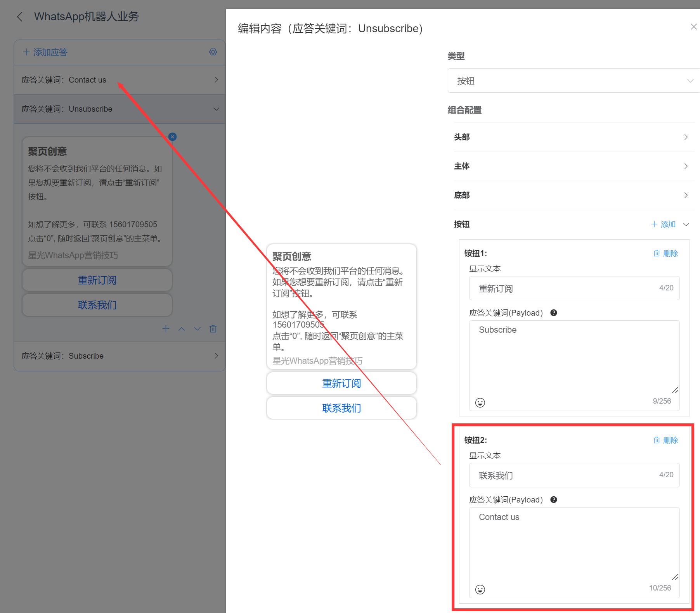Click 聚页创意 title in preview bubble
This screenshot has width=700, height=613.
(x=292, y=256)
